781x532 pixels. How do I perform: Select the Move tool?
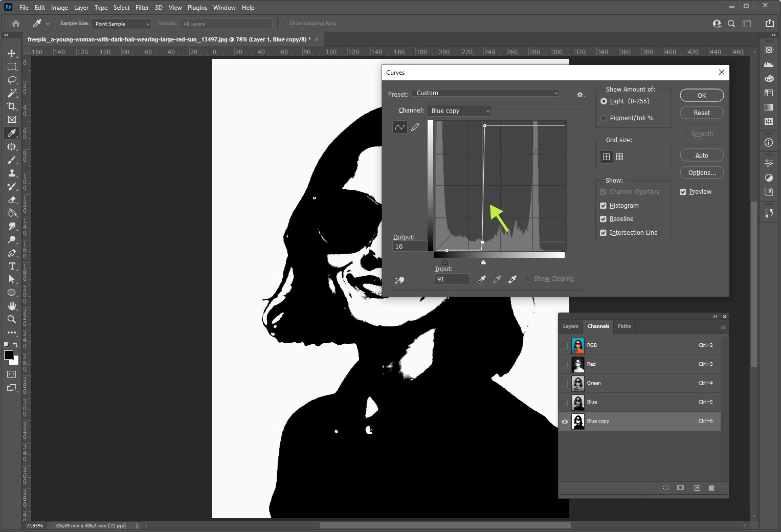tap(12, 53)
